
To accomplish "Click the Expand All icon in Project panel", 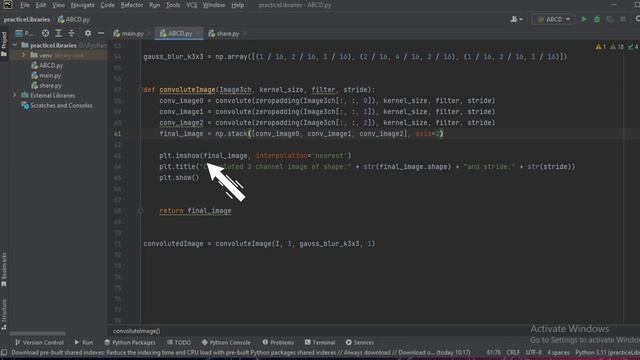I will (58, 33).
